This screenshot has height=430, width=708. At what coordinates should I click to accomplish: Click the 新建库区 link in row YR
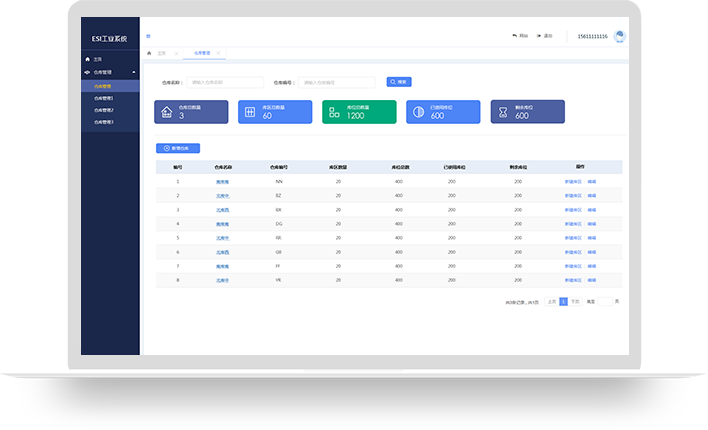(x=573, y=280)
